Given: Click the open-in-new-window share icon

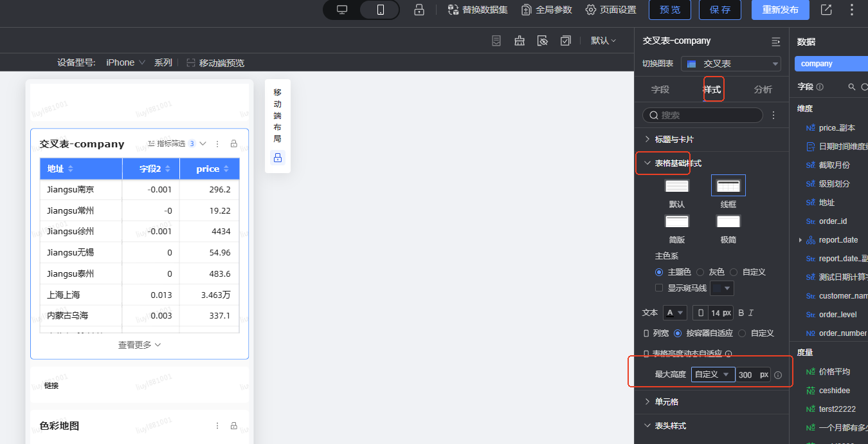Looking at the screenshot, I should [826, 10].
